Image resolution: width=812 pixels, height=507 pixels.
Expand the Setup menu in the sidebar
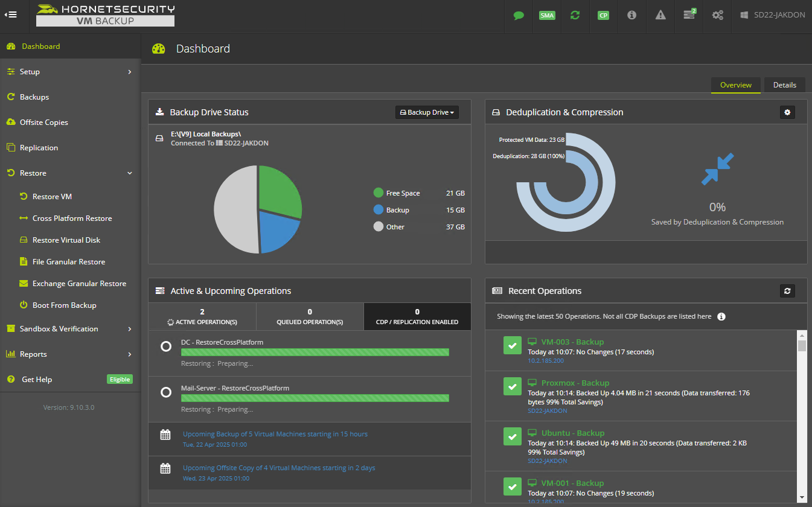coord(70,72)
